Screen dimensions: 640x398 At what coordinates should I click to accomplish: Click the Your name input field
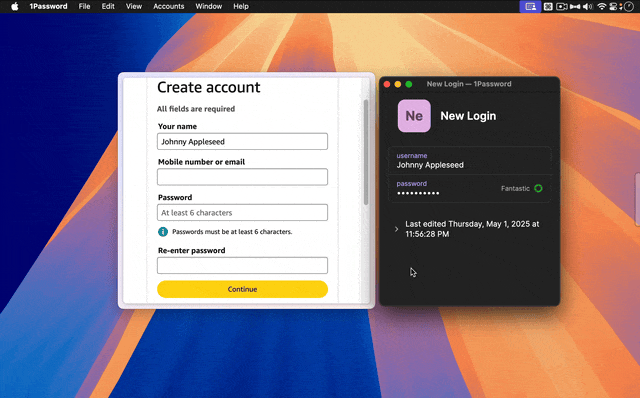click(x=242, y=142)
